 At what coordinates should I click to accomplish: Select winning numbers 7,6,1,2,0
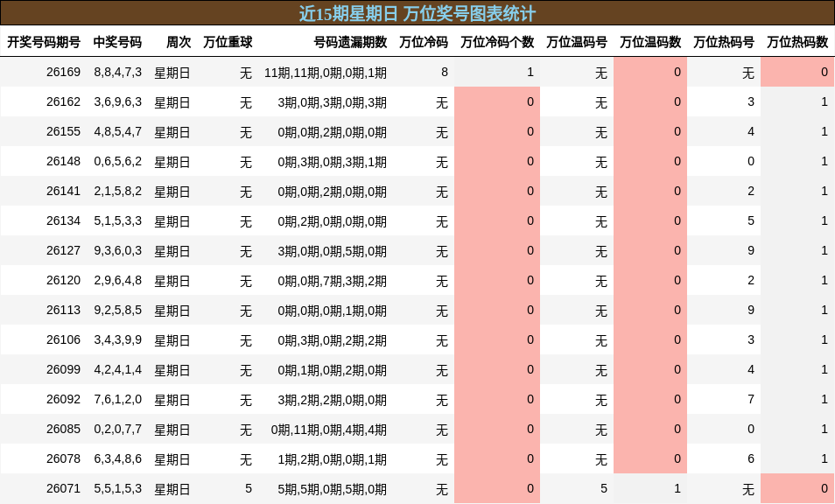pos(117,400)
